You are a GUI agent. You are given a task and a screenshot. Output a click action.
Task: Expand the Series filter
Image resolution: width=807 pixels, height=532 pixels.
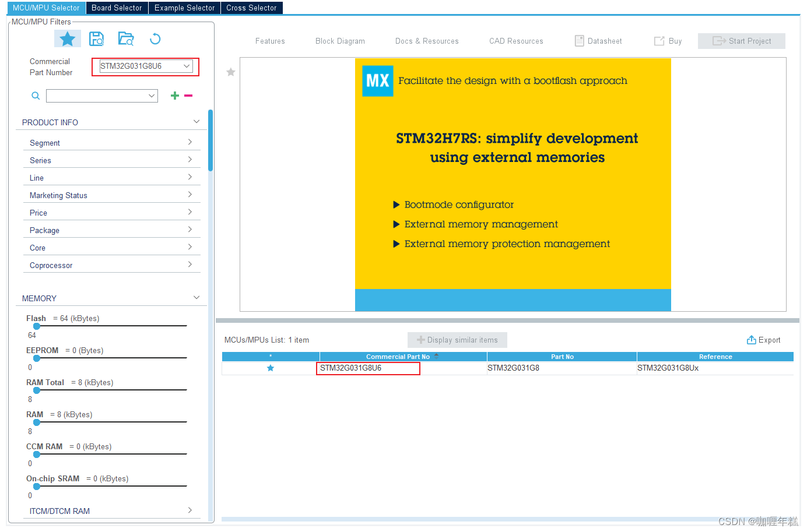click(x=111, y=160)
